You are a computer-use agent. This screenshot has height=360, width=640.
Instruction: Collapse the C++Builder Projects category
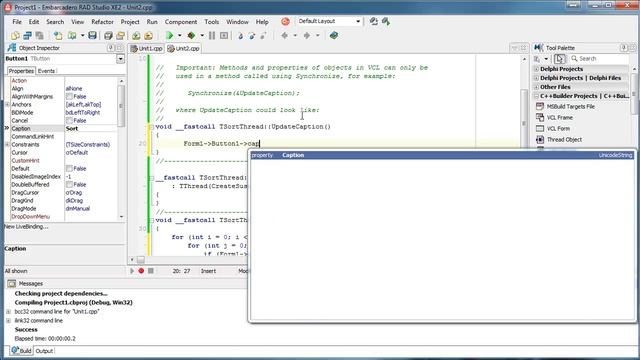[537, 96]
